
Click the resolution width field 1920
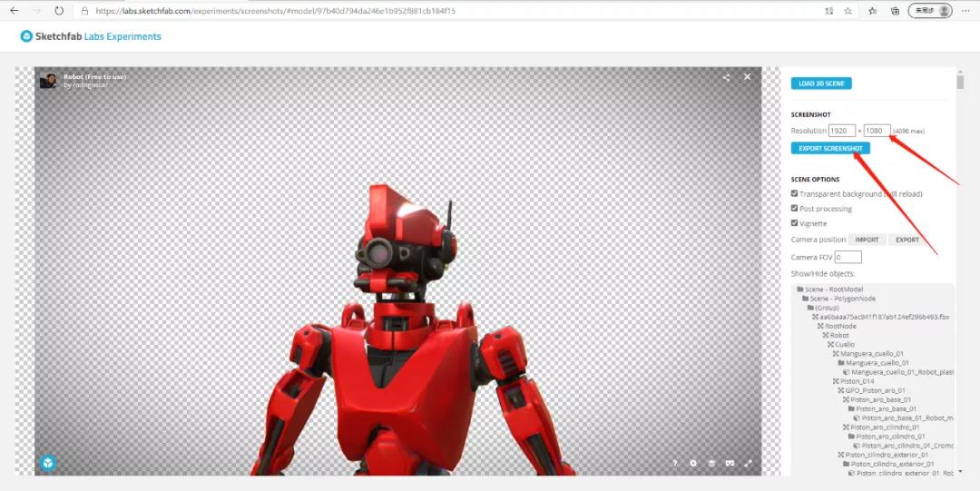click(842, 131)
